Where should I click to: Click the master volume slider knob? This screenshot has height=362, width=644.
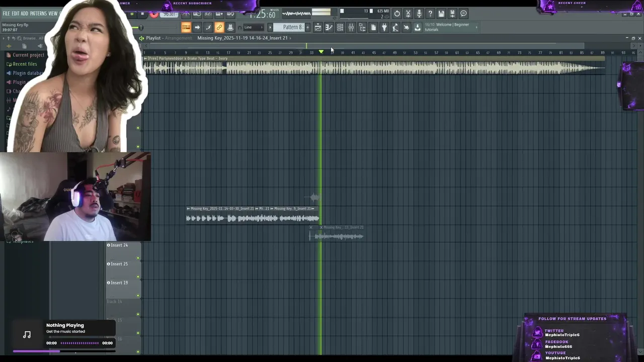141,27
